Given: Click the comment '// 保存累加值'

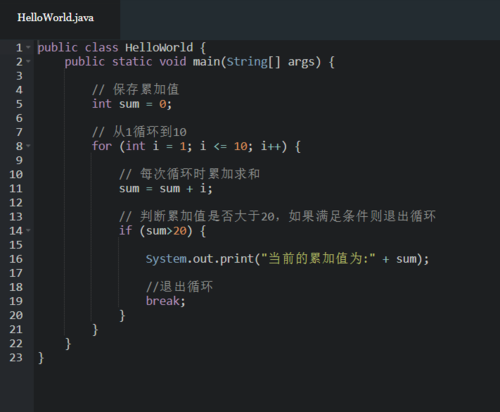Looking at the screenshot, I should tap(136, 90).
